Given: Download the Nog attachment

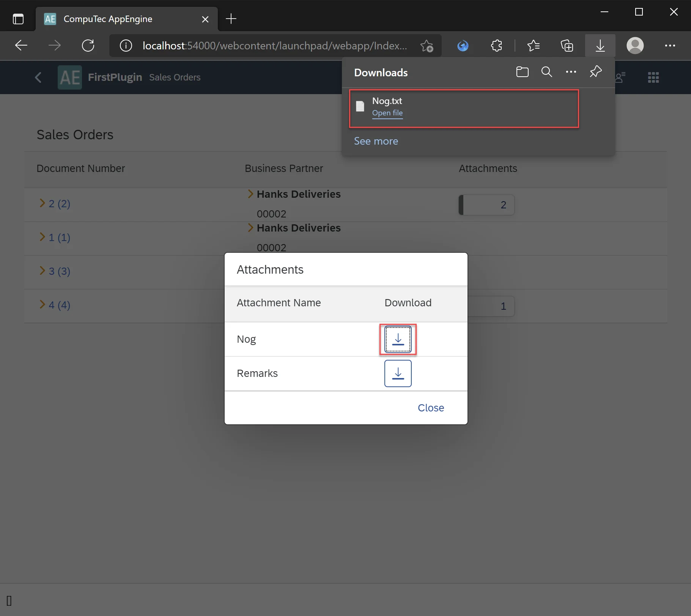Looking at the screenshot, I should (x=398, y=339).
